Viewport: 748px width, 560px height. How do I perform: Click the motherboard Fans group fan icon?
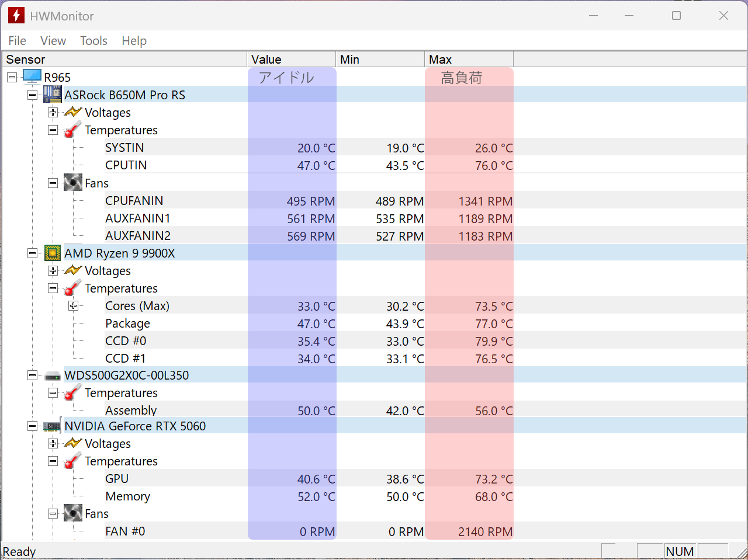point(73,183)
